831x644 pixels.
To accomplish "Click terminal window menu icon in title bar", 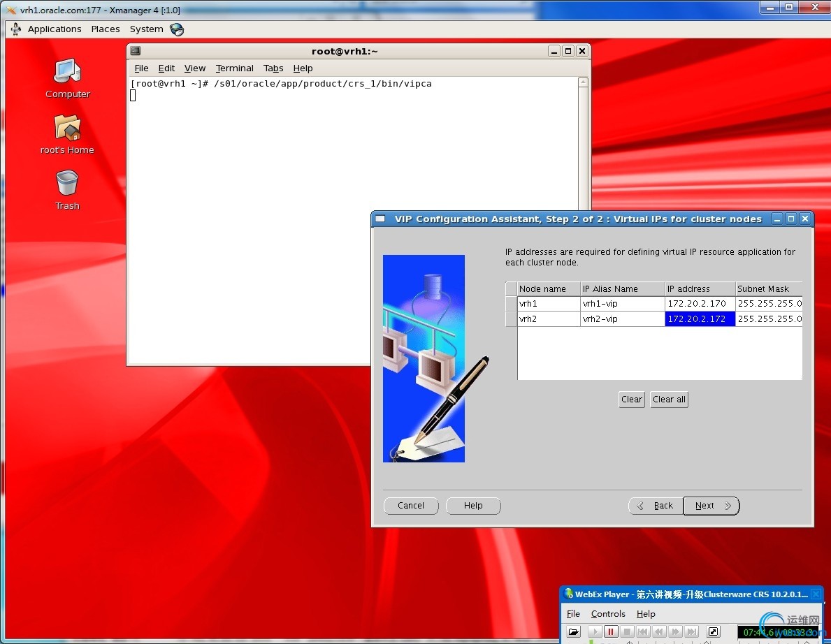I will 136,51.
